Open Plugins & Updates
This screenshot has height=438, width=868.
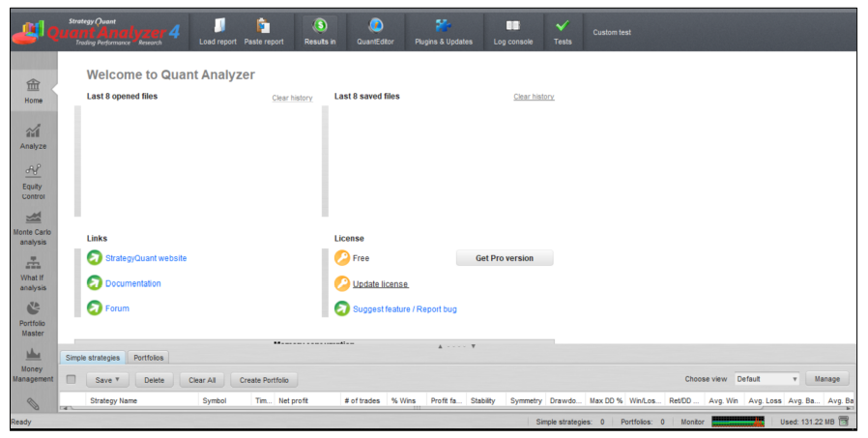coord(444,32)
